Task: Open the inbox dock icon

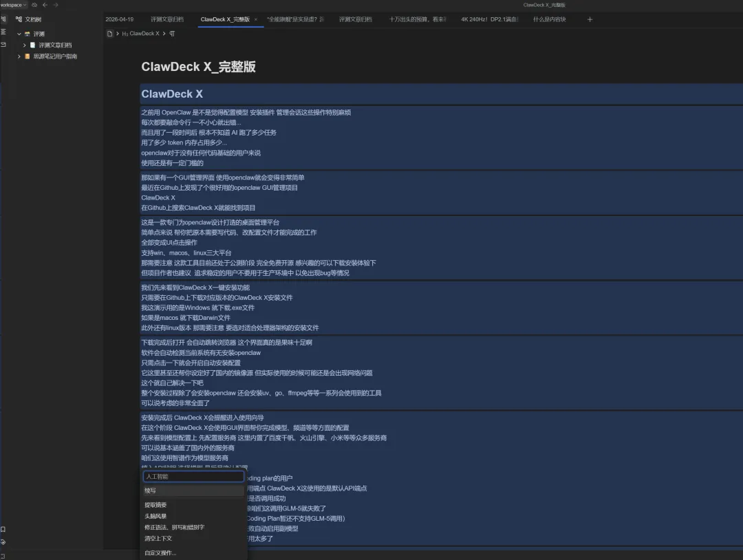Action: click(x=3, y=44)
